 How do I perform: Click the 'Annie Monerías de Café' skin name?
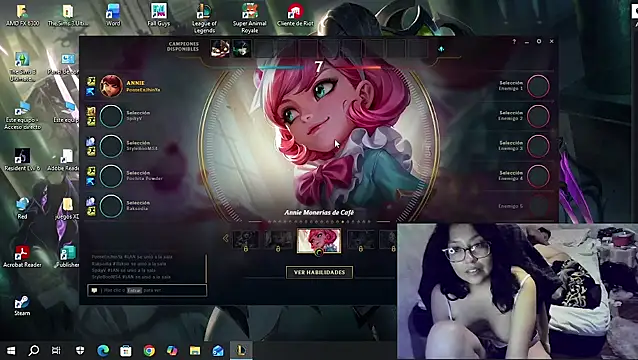click(x=319, y=212)
